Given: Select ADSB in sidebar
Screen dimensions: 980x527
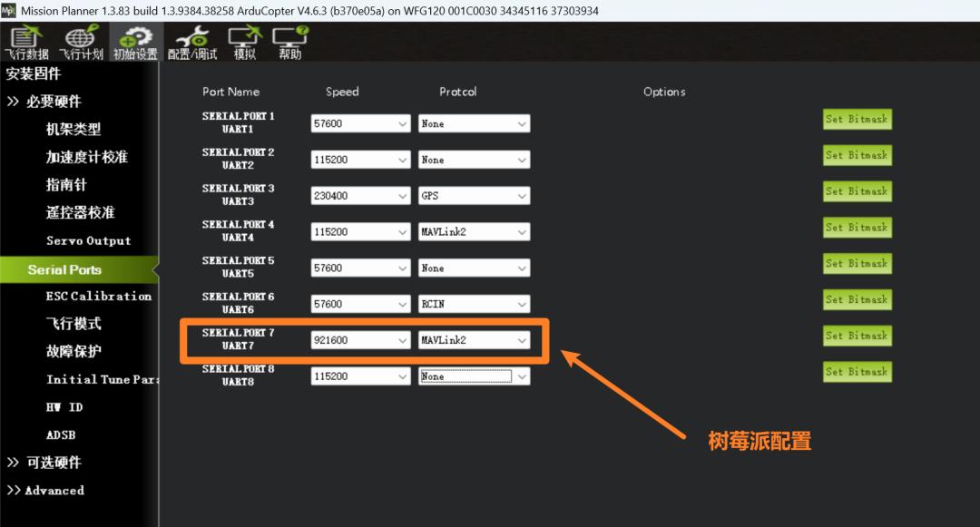Looking at the screenshot, I should [61, 434].
